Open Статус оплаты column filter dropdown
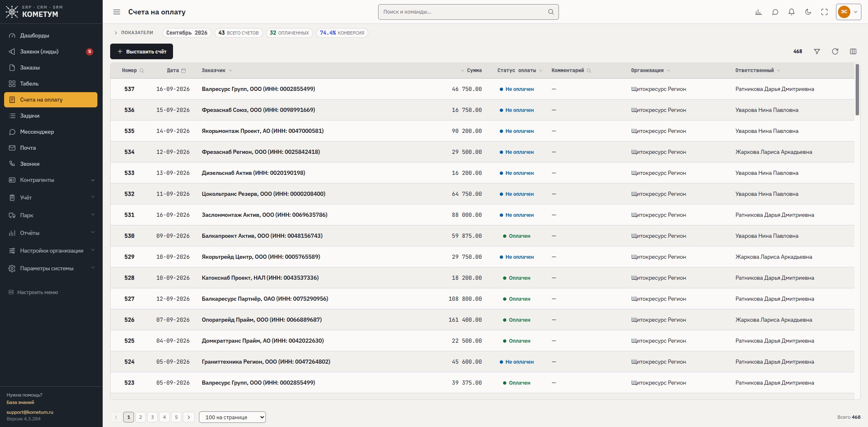This screenshot has width=868, height=427. click(540, 71)
